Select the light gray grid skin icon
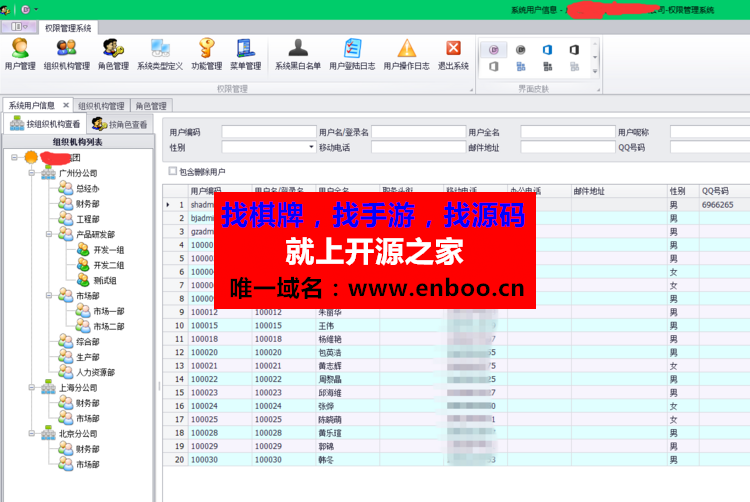750x502 pixels. click(x=574, y=66)
